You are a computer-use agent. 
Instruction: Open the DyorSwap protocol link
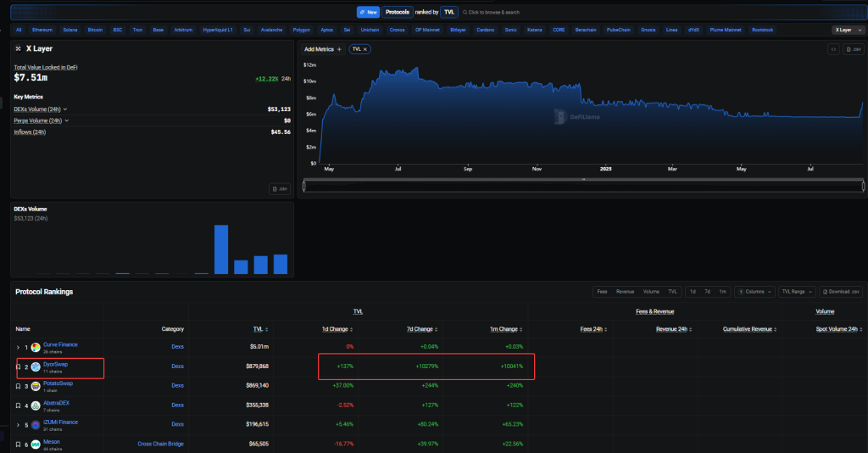click(56, 364)
